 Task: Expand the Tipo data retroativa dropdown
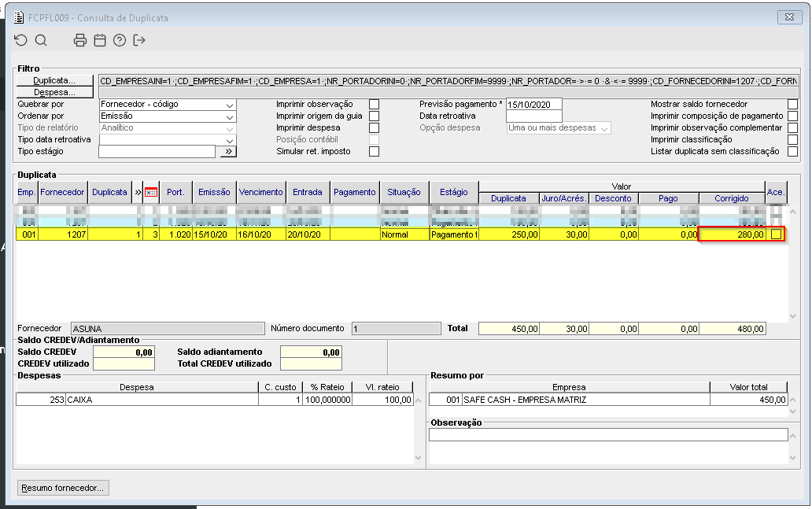coord(229,140)
